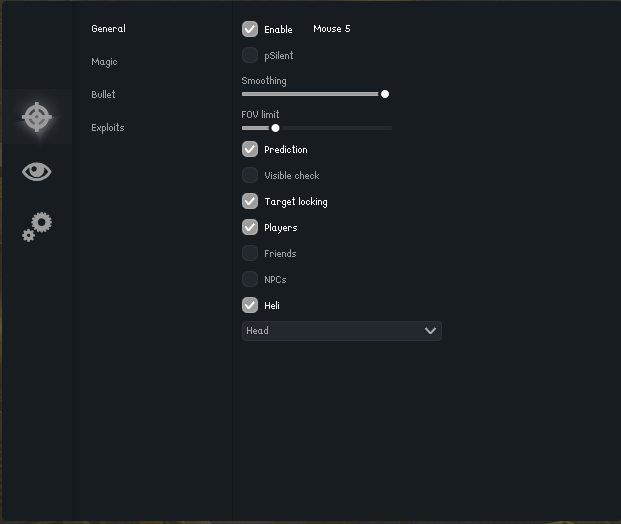621x524 pixels.
Task: Untick the Heli checkbox
Action: (250, 305)
